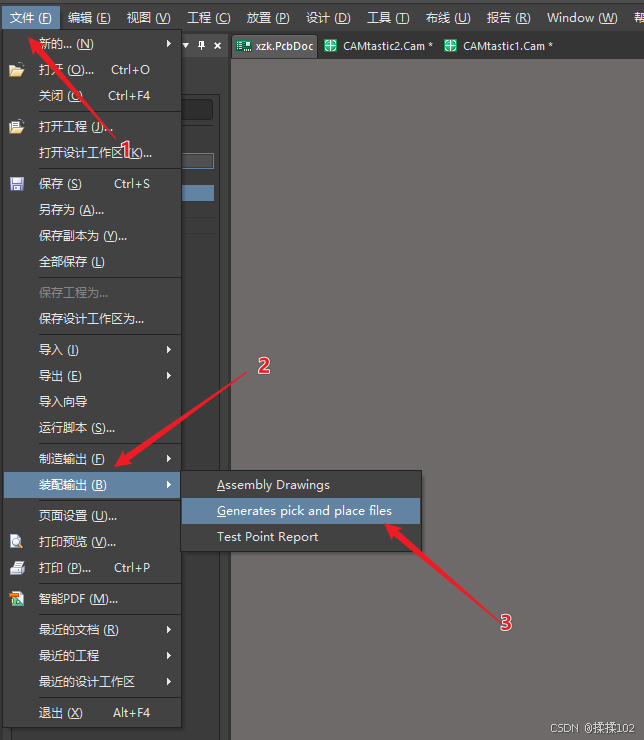The image size is (644, 740).
Task: Click the Open folder icon beside 打开 (O)
Action: pyautogui.click(x=17, y=70)
